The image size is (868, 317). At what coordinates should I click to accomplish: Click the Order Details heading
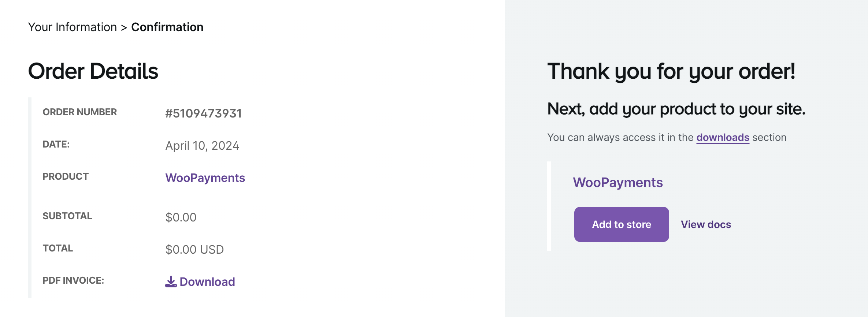[93, 71]
